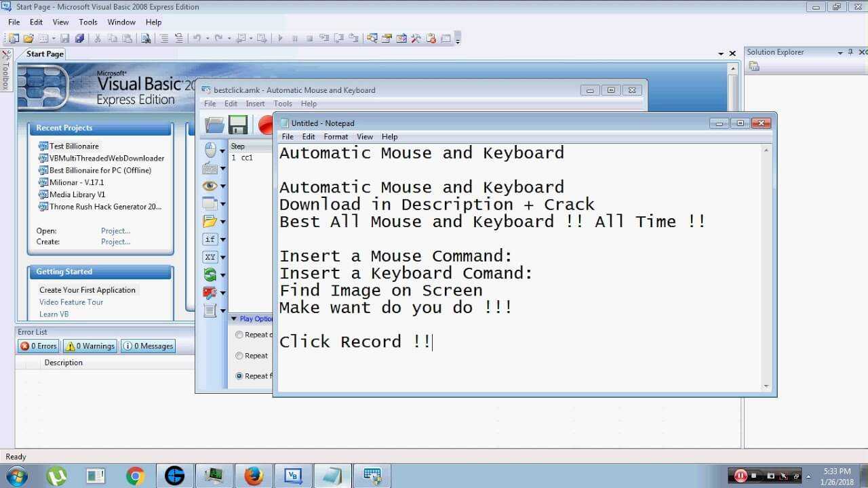The image size is (868, 488).
Task: Click red Record button in Automatic Mouse and Keyboard
Action: 266,125
